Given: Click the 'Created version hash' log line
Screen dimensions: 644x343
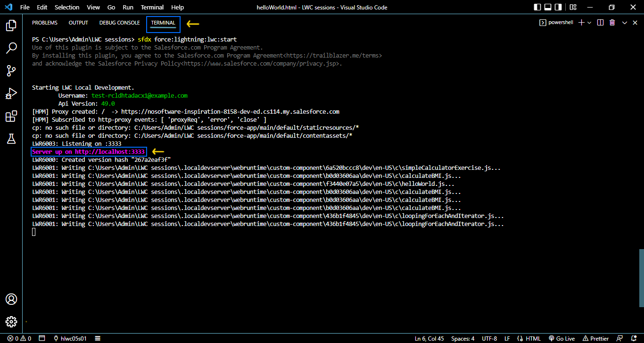Looking at the screenshot, I should [x=101, y=160].
